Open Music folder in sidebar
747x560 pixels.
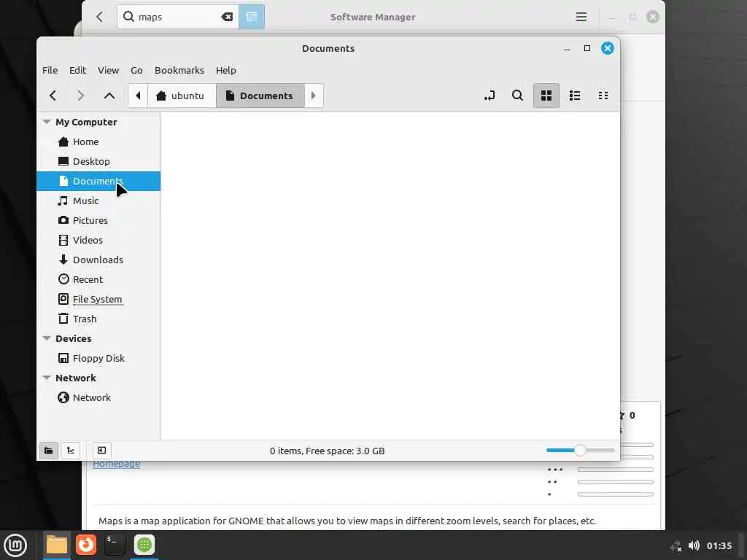click(x=98, y=201)
